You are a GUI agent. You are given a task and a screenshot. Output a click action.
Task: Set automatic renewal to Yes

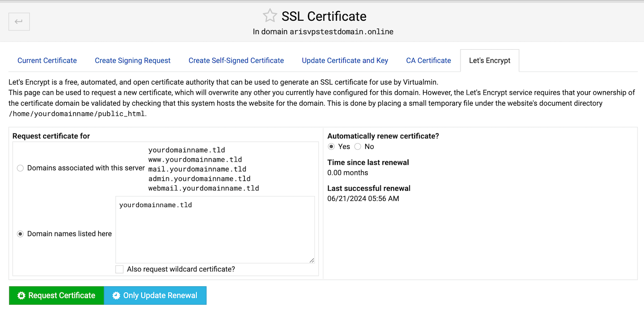pos(332,147)
